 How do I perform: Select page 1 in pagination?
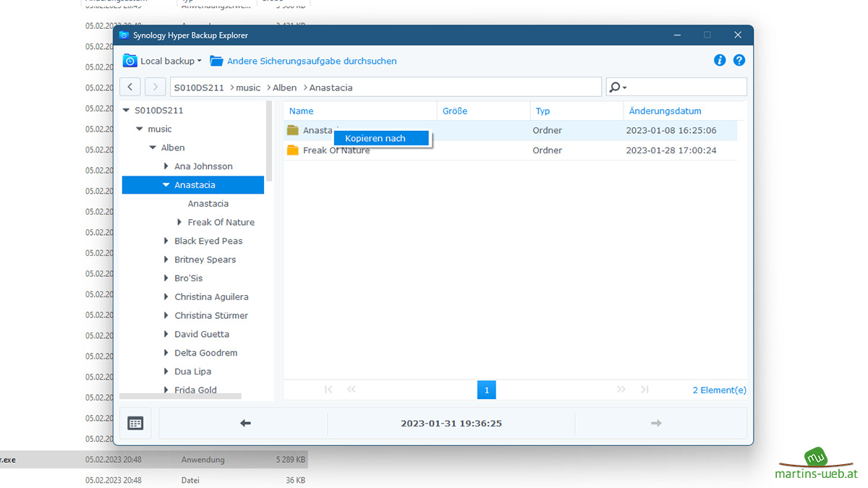(487, 390)
